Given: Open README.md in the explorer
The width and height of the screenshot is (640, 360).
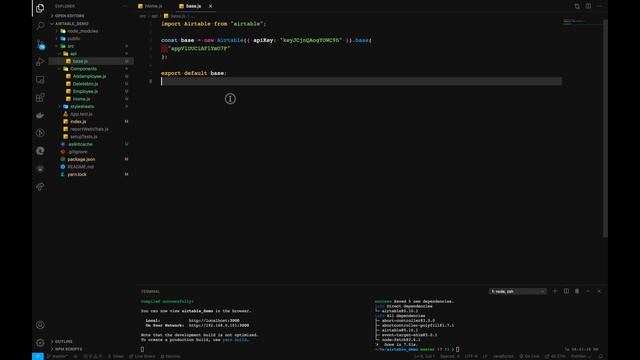Looking at the screenshot, I should point(81,167).
